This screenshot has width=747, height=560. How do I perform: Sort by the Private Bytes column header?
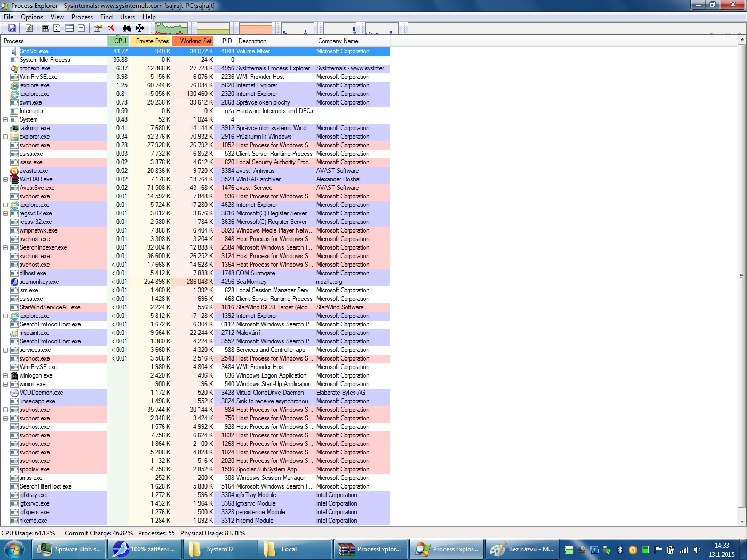tap(150, 41)
